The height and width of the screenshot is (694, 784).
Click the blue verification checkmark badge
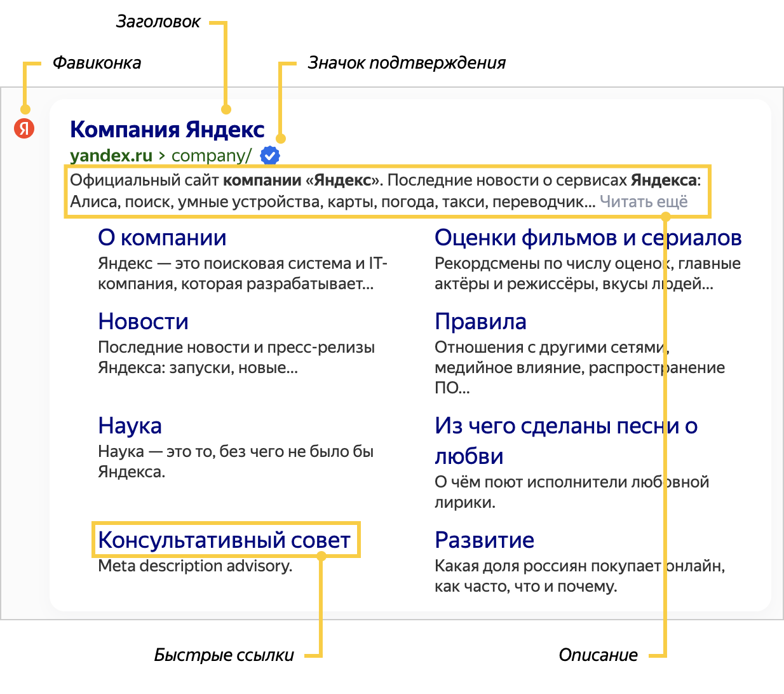point(270,155)
